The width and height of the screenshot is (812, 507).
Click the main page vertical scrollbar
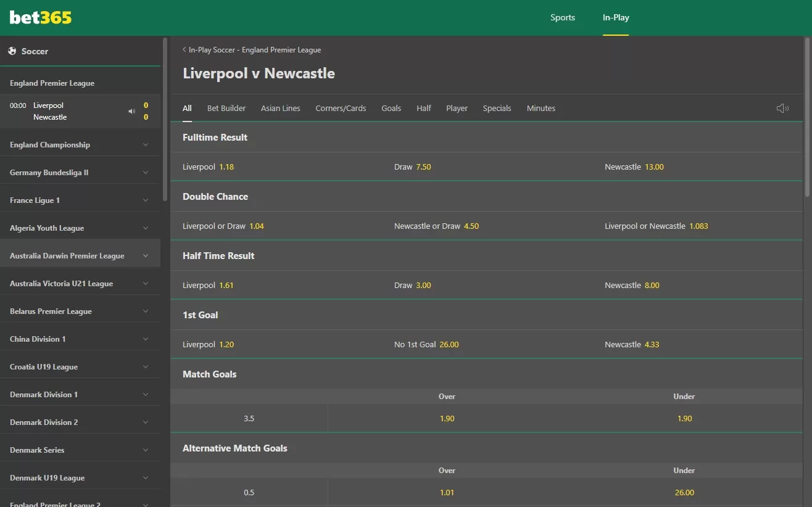tap(808, 117)
